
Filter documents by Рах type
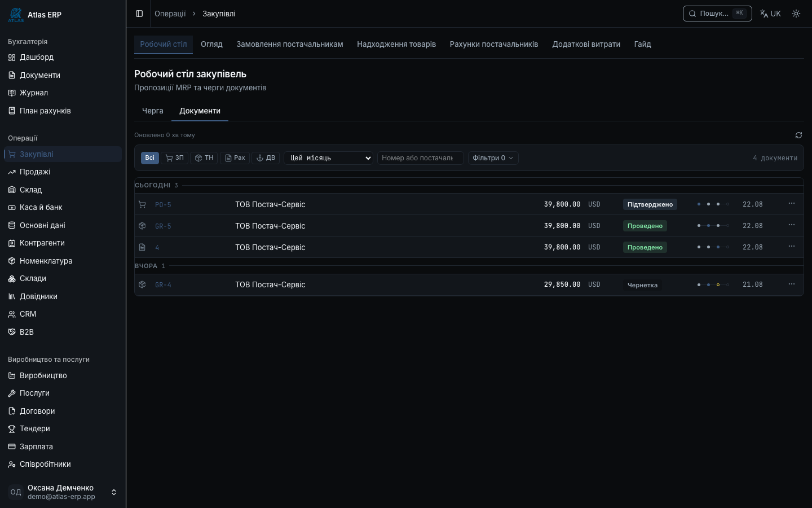[235, 158]
